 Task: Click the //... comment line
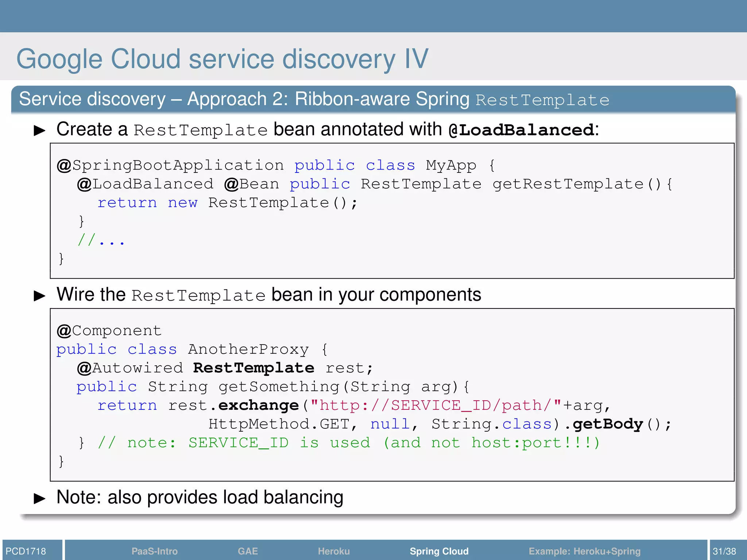101,240
